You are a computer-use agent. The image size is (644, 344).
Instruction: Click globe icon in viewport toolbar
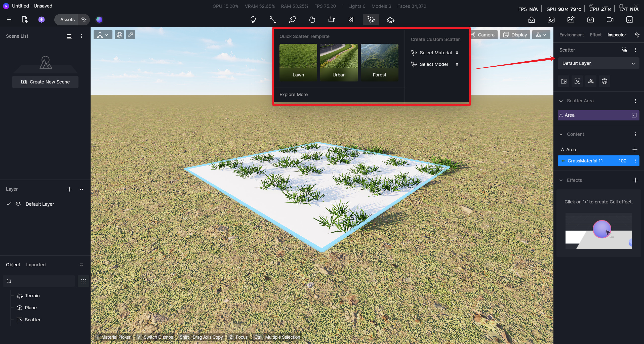(119, 35)
